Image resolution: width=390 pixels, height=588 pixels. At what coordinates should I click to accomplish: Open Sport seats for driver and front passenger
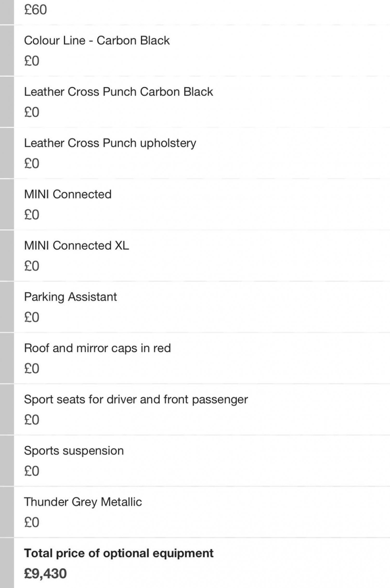click(x=202, y=409)
